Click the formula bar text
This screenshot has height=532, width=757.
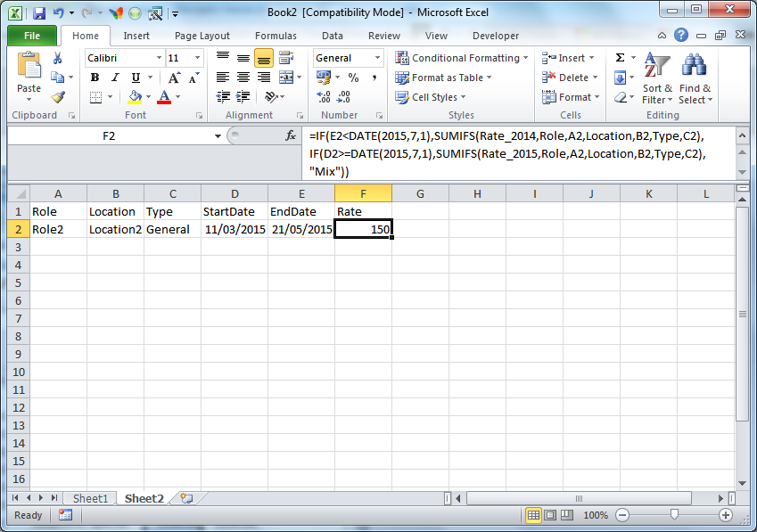click(508, 153)
